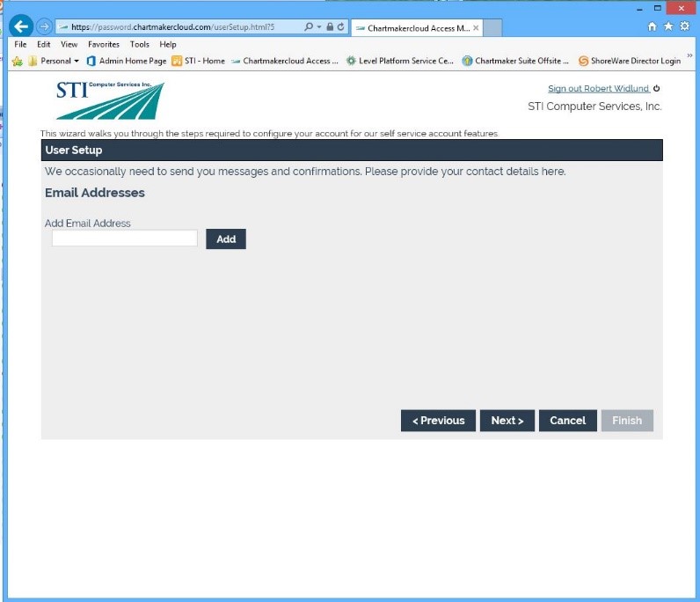Open Favorites star icon at top right
This screenshot has height=602, width=700.
668,27
